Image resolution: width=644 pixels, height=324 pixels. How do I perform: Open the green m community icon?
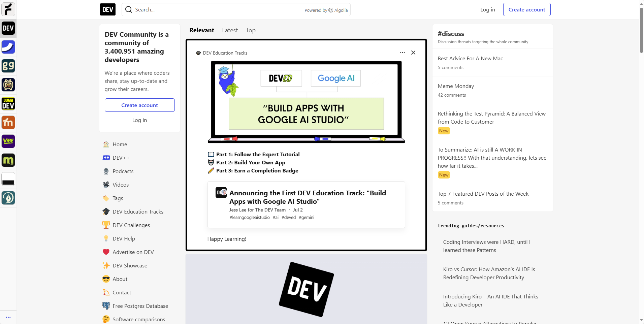click(8, 160)
